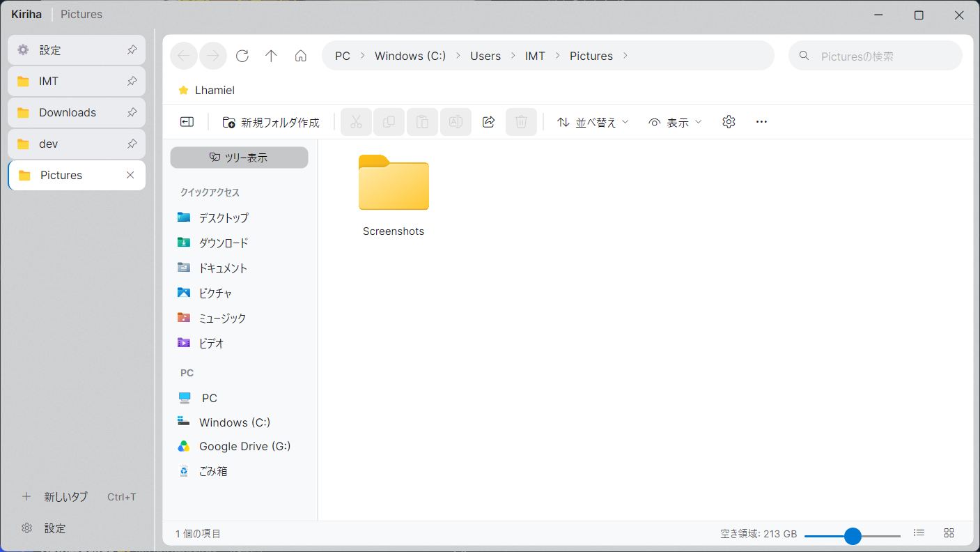Refresh the current folder view
Viewport: 980px width, 552px height.
point(242,56)
